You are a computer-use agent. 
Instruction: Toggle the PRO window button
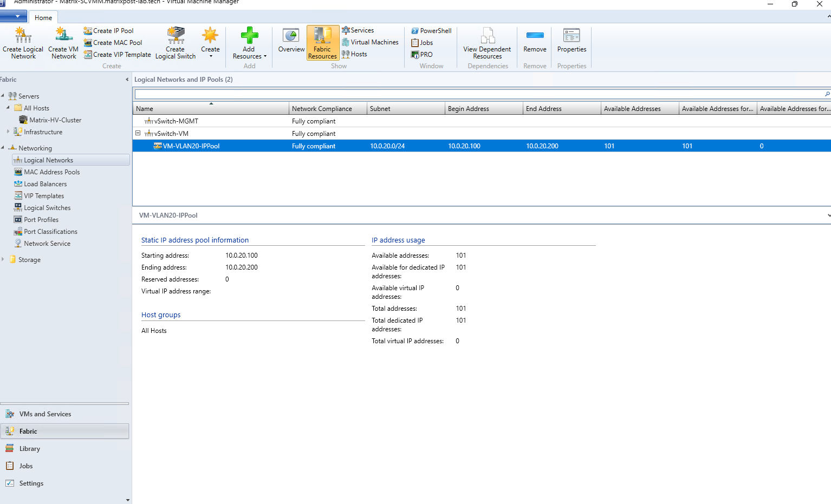click(x=421, y=55)
